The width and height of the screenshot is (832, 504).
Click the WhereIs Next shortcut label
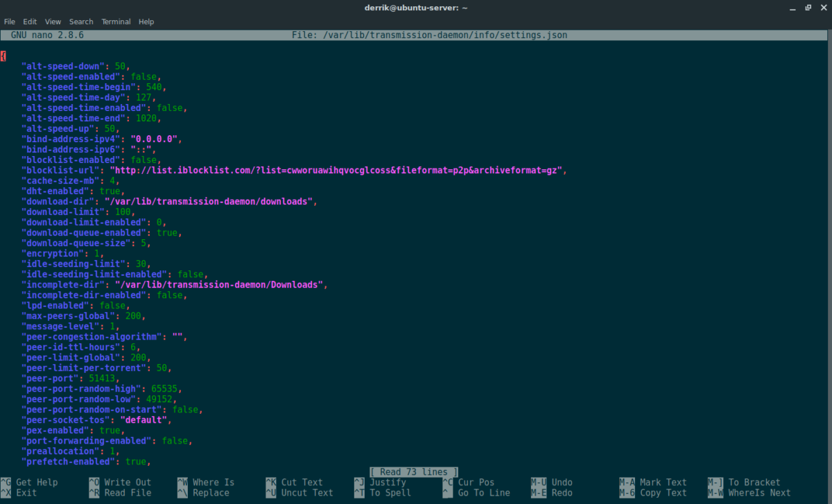point(759,493)
